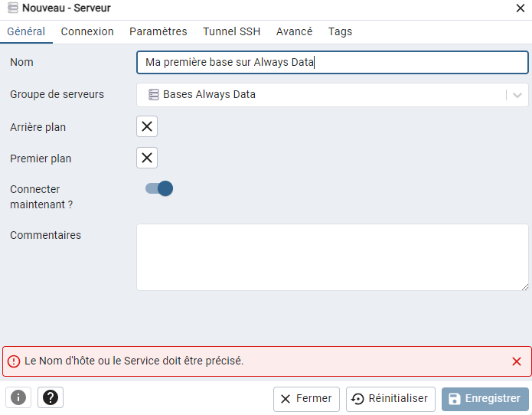Show the Tags tab
The width and height of the screenshot is (532, 415).
(x=340, y=31)
